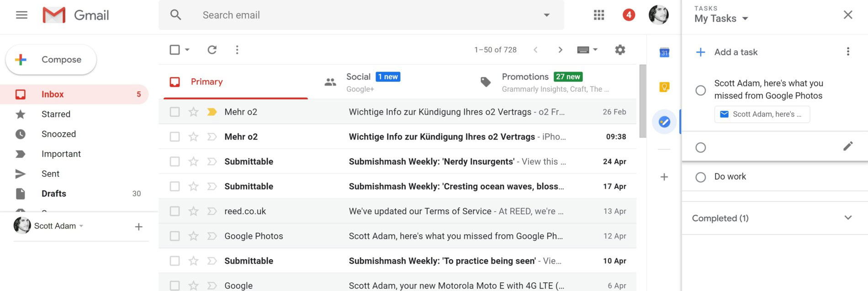Screen dimensions: 868x291
Task: Open search options dropdown arrow
Action: (546, 15)
